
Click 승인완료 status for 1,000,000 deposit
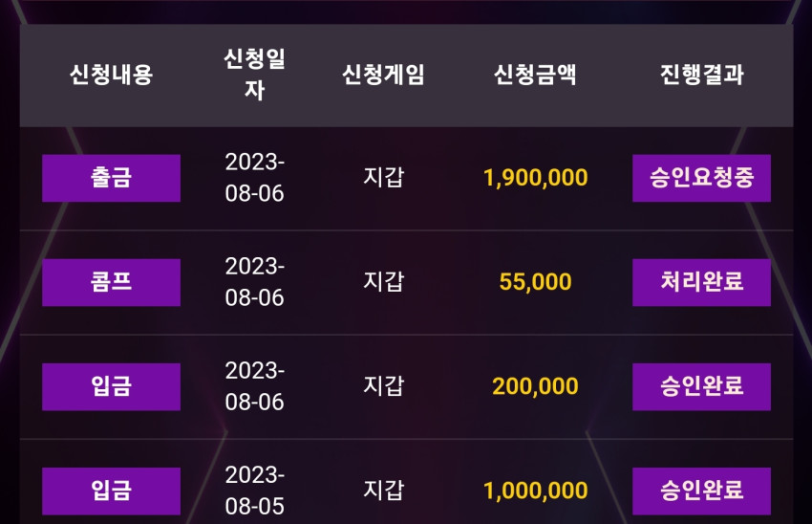(x=702, y=491)
